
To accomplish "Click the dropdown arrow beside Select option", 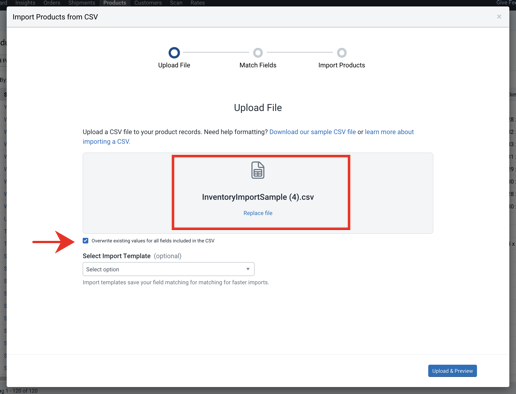I will 248,269.
